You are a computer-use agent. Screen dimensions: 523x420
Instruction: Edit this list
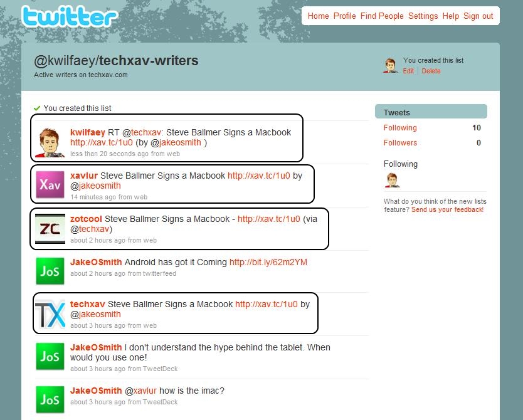(408, 71)
